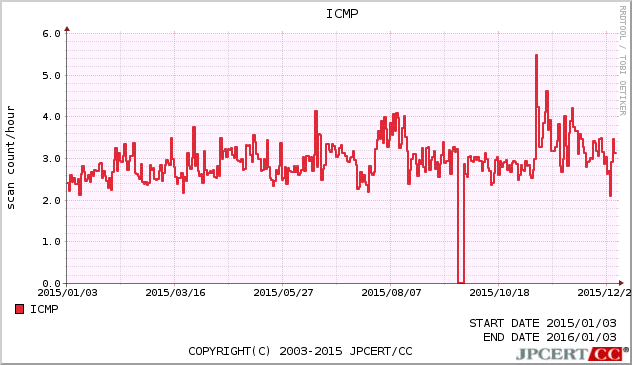Click the x-axis date 2015/05/27

[283, 292]
